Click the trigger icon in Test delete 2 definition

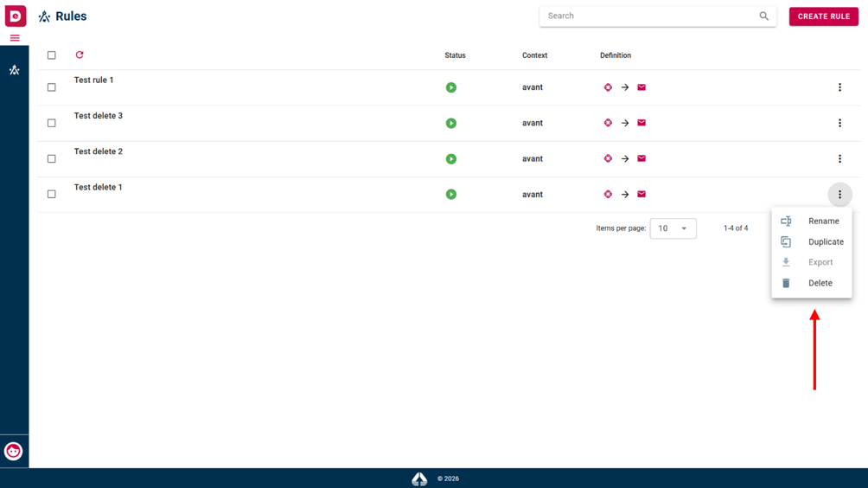click(x=608, y=158)
